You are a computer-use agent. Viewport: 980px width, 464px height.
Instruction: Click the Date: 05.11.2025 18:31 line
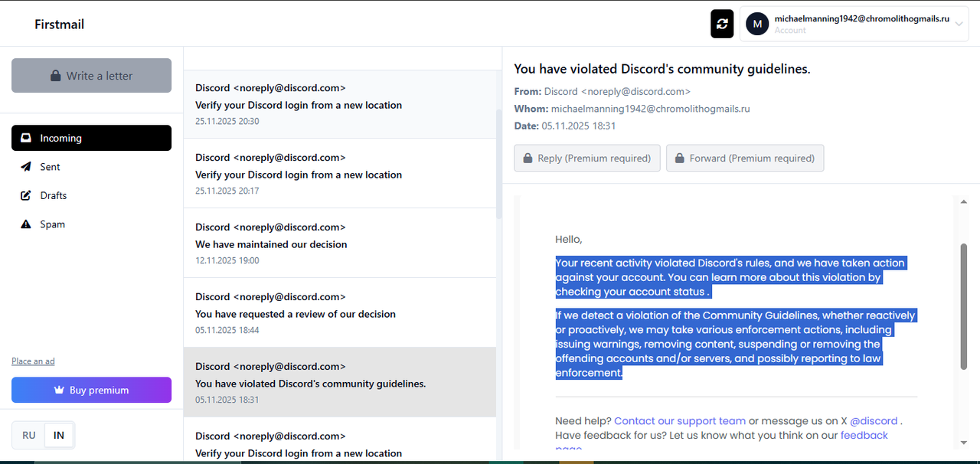tap(565, 126)
